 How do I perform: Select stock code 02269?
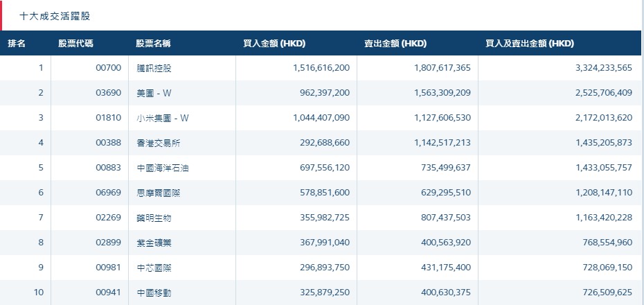(x=109, y=218)
